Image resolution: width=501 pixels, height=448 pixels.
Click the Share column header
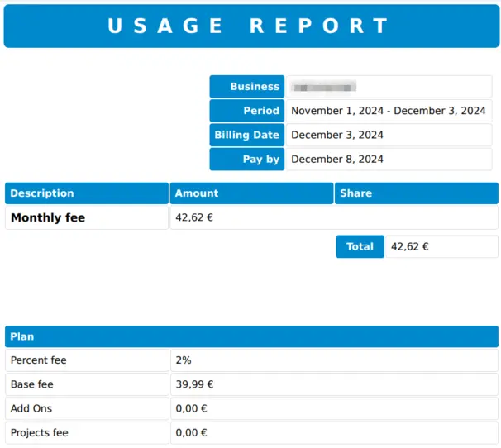[416, 193]
